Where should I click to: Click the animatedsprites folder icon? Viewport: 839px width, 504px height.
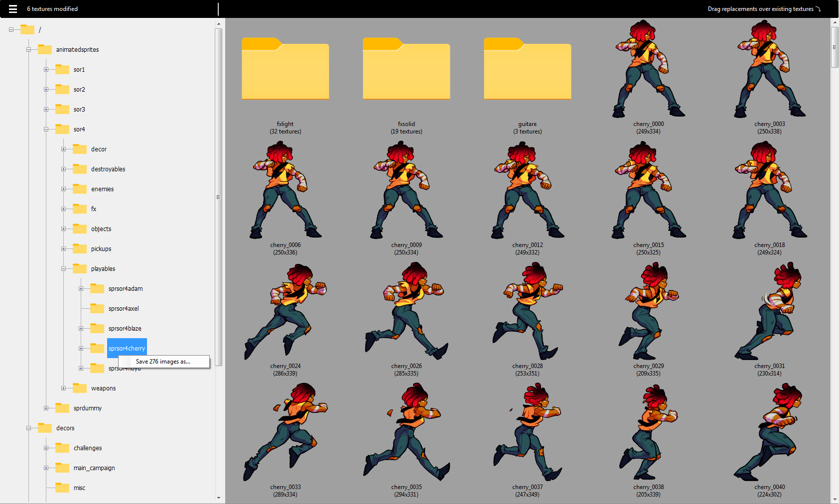45,50
